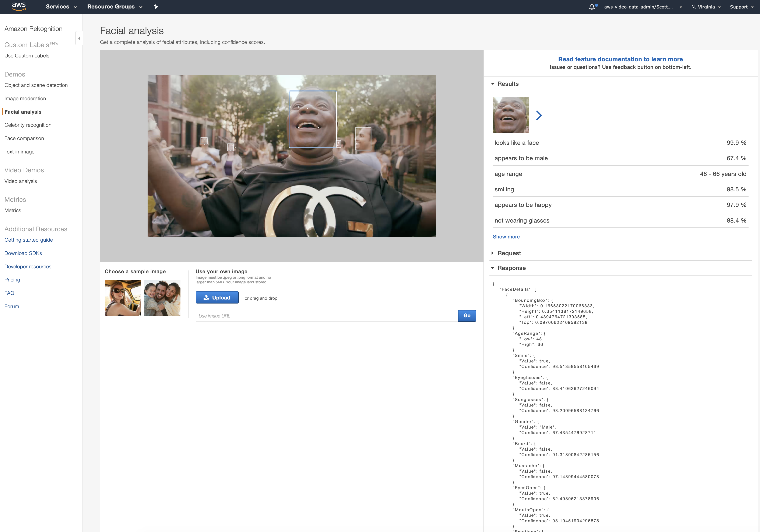Open Face comparison demo
The image size is (760, 532).
coord(24,138)
